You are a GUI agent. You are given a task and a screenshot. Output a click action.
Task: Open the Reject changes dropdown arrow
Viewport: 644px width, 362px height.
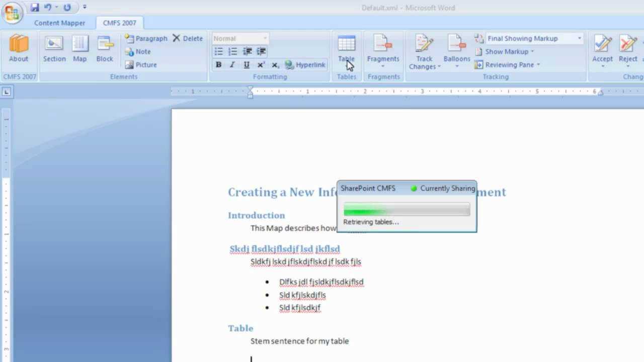[x=628, y=66]
